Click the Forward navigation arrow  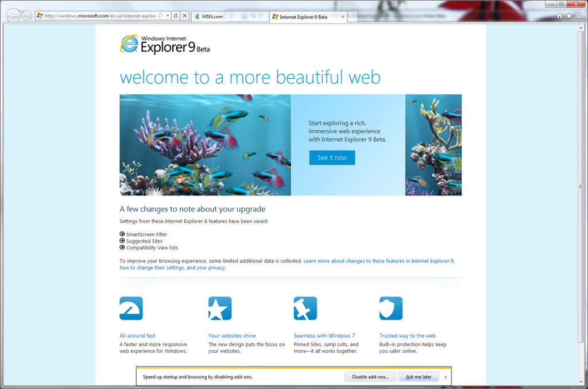coord(26,16)
